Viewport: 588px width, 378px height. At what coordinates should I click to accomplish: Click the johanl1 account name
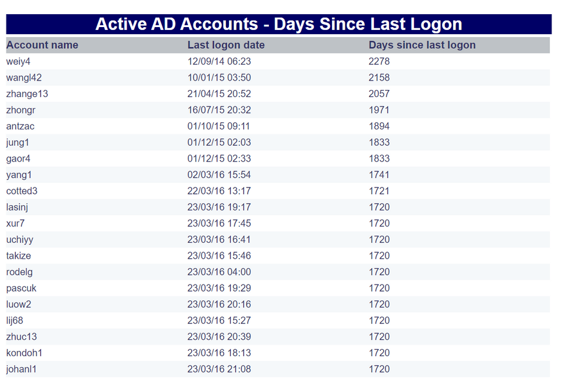[x=23, y=369]
